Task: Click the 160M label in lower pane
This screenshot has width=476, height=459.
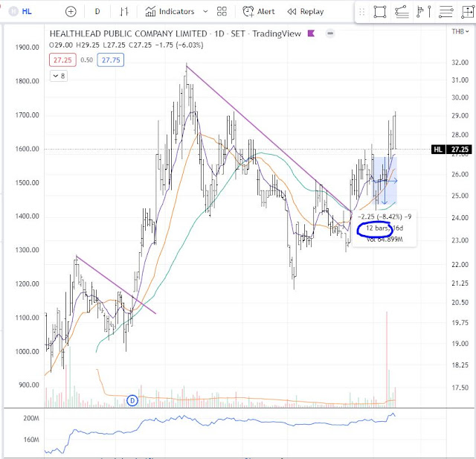Action: (31, 440)
